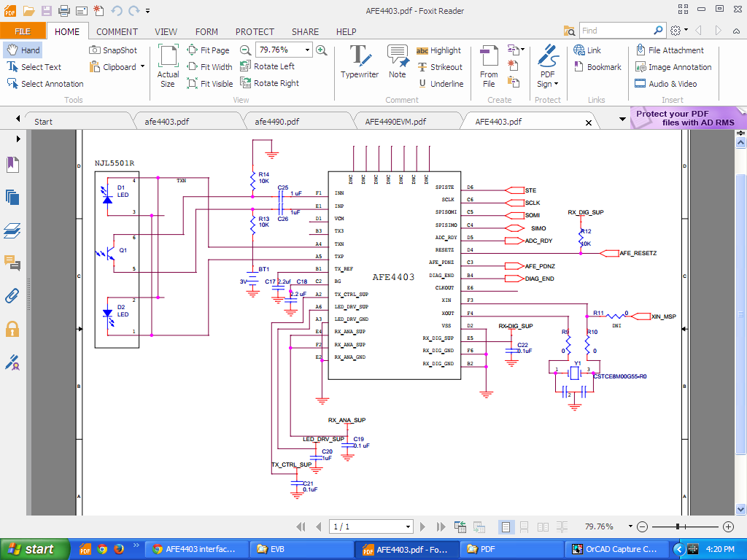Click status bar zoom out minus button

(x=642, y=526)
